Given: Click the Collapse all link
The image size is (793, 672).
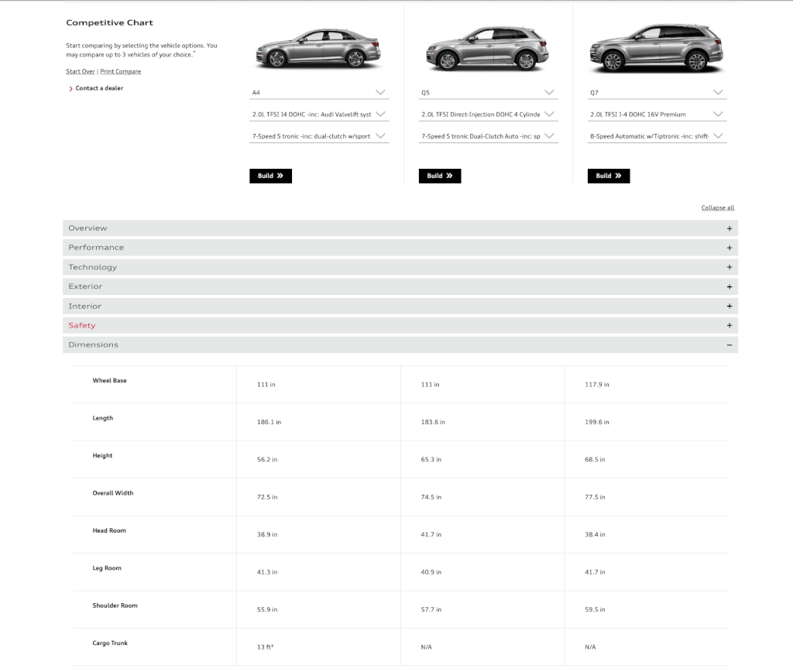Looking at the screenshot, I should [x=717, y=207].
